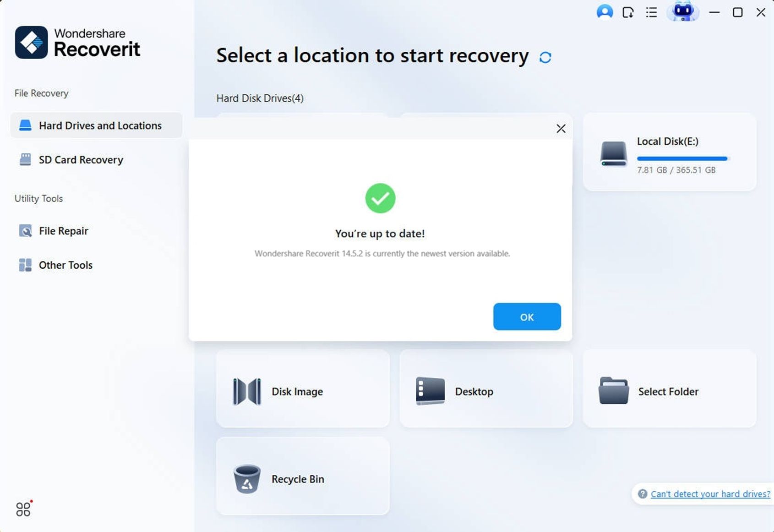
Task: Click the File Repair magnifier icon
Action: tap(25, 231)
